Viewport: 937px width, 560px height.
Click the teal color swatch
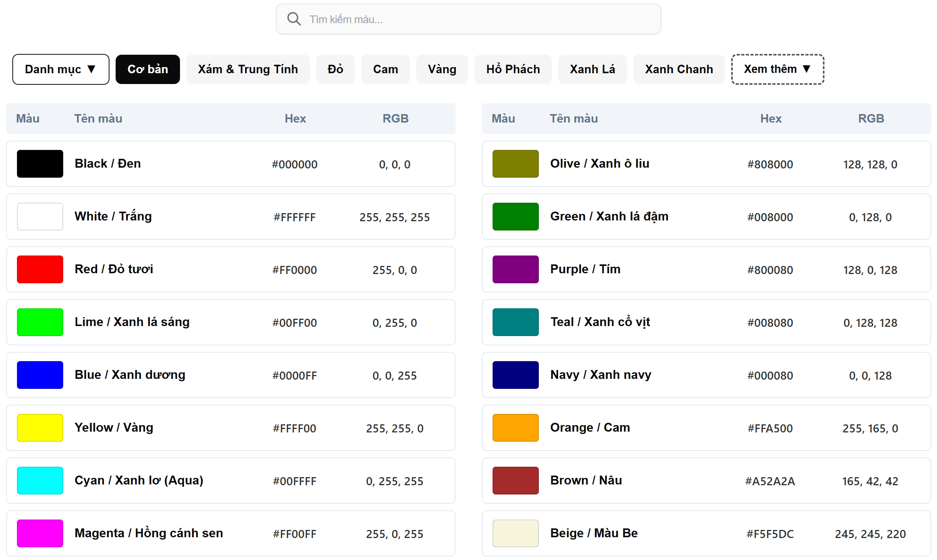pyautogui.click(x=515, y=322)
